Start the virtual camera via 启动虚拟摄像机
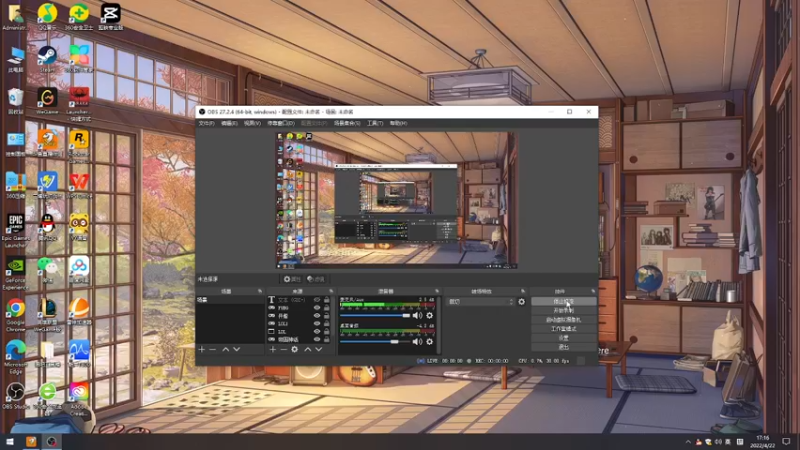This screenshot has height=450, width=800. click(563, 320)
